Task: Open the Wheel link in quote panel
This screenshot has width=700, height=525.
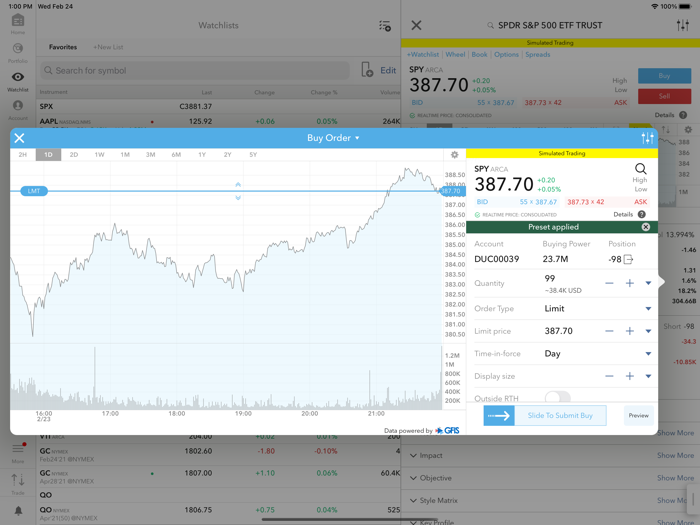Action: point(455,54)
